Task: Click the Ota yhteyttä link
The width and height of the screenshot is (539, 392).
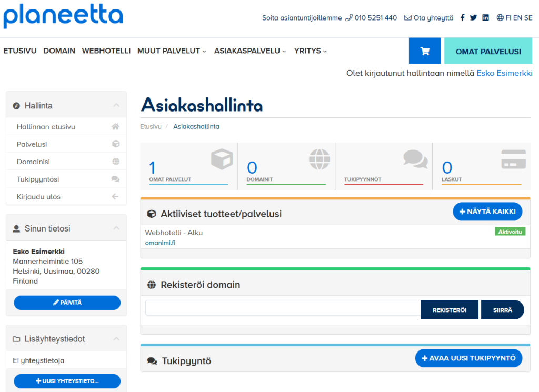Action: [433, 18]
